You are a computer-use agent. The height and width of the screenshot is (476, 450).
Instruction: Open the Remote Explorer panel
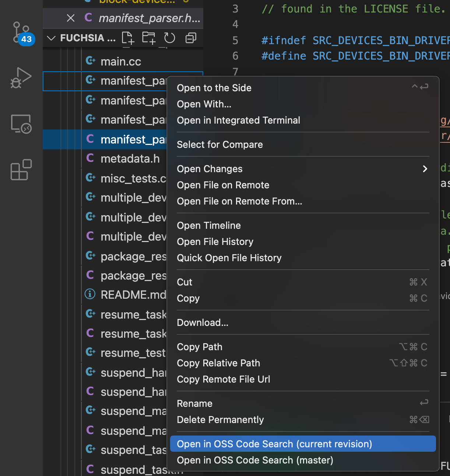pos(21,124)
